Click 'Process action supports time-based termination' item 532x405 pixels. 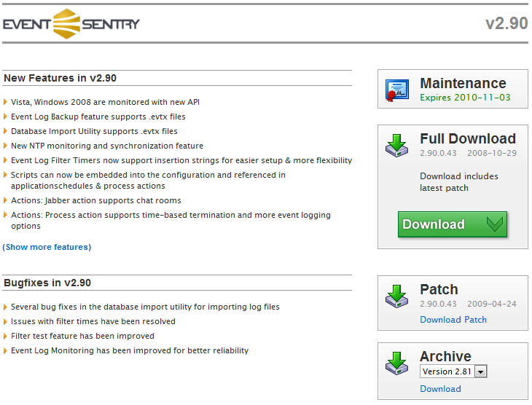coord(171,221)
